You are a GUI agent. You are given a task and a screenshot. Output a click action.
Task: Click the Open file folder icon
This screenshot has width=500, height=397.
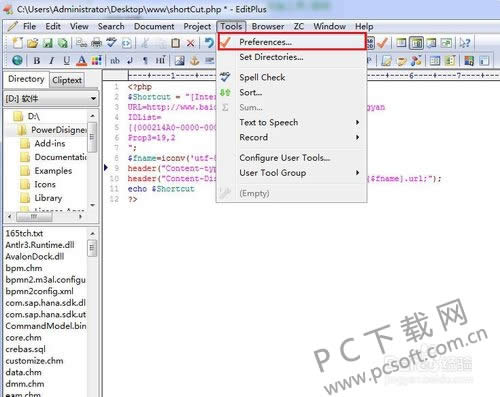[32, 43]
